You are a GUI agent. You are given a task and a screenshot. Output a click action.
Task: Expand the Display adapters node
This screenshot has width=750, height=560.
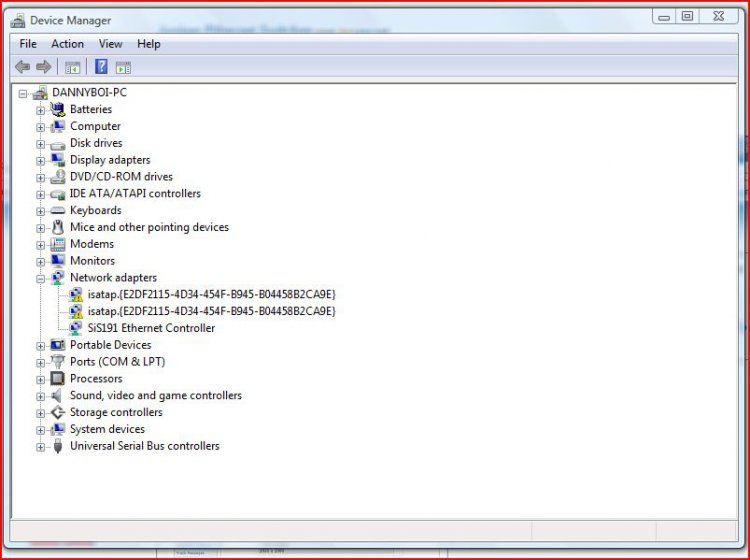[x=41, y=161]
